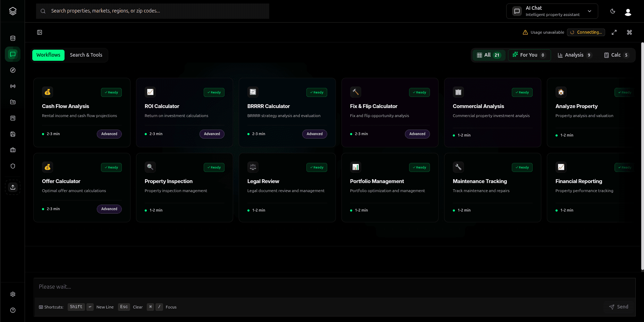Switch to the Workflows tab
Viewport: 644px width, 322px height.
pyautogui.click(x=48, y=55)
